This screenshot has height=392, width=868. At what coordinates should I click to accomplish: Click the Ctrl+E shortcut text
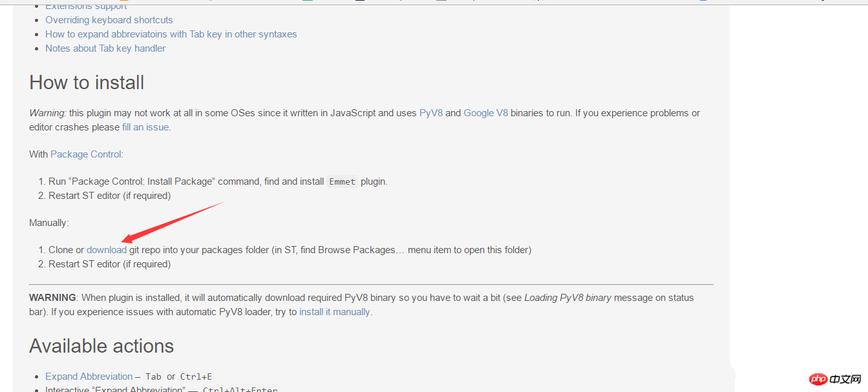pyautogui.click(x=196, y=377)
